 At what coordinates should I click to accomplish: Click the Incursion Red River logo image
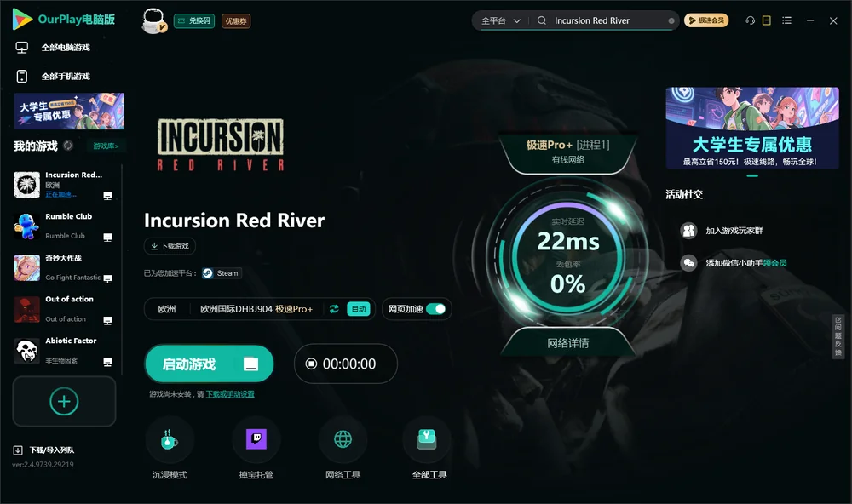click(221, 145)
